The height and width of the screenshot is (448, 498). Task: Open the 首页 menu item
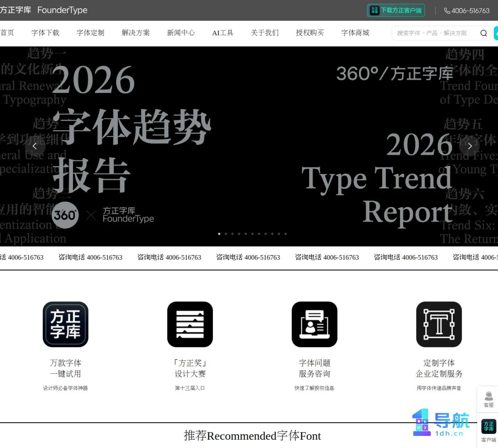(7, 33)
